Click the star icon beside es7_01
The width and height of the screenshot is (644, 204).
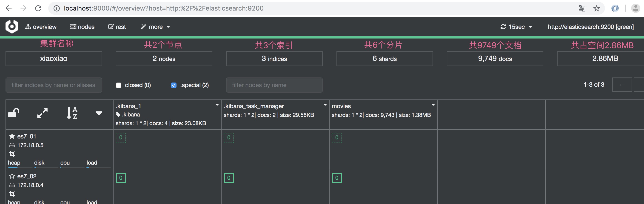click(12, 136)
